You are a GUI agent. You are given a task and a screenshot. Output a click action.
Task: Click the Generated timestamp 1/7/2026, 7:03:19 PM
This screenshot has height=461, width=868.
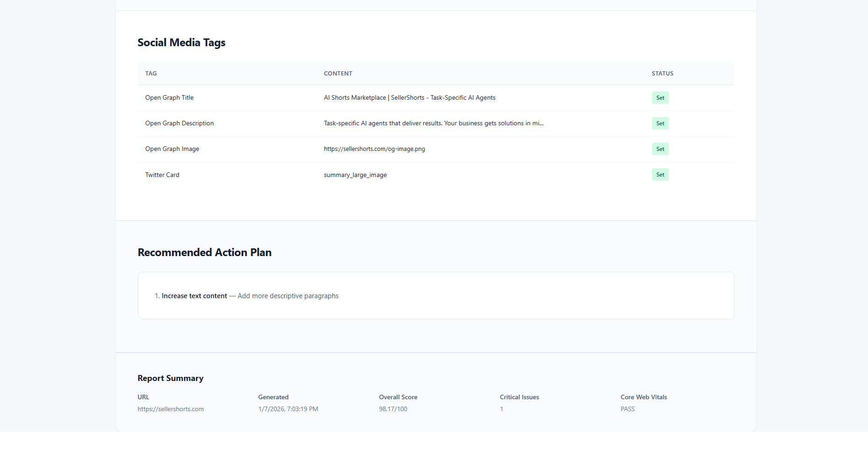[x=288, y=409]
